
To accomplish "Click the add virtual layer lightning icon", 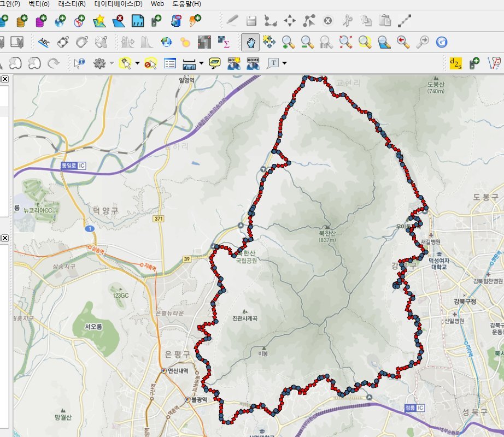I will 195,21.
